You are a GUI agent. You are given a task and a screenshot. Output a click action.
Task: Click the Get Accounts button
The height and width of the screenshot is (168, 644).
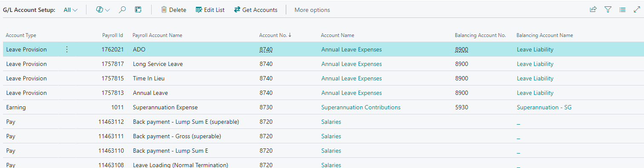[x=256, y=10]
